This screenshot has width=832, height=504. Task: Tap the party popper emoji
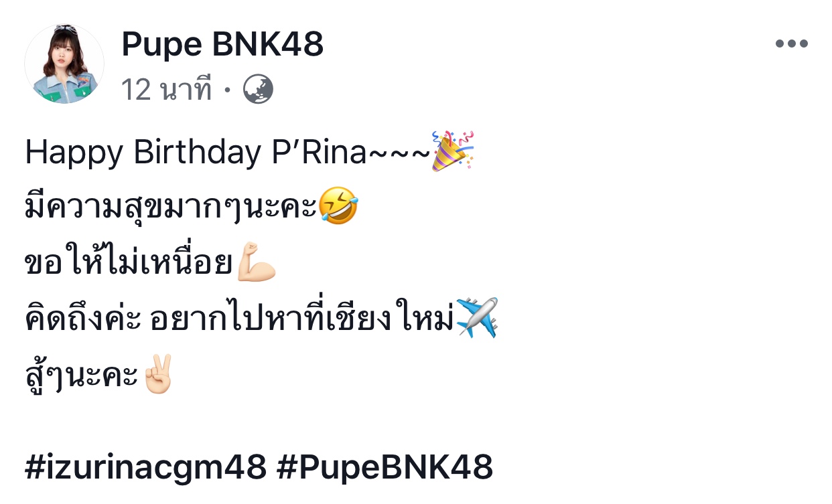tap(452, 152)
